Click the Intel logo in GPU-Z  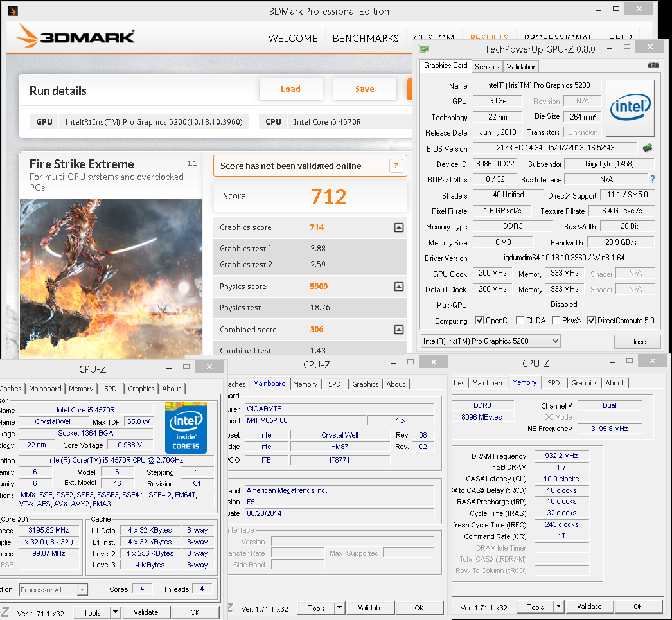pos(630,108)
